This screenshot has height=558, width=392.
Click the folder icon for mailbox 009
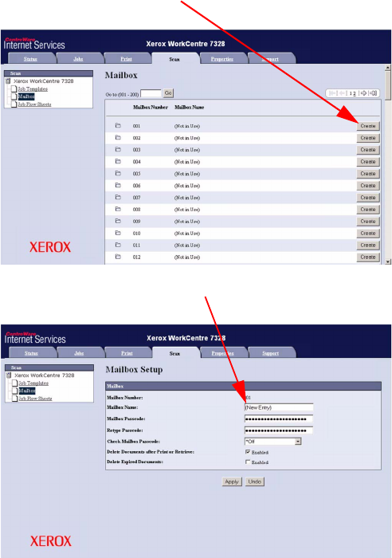(x=118, y=221)
